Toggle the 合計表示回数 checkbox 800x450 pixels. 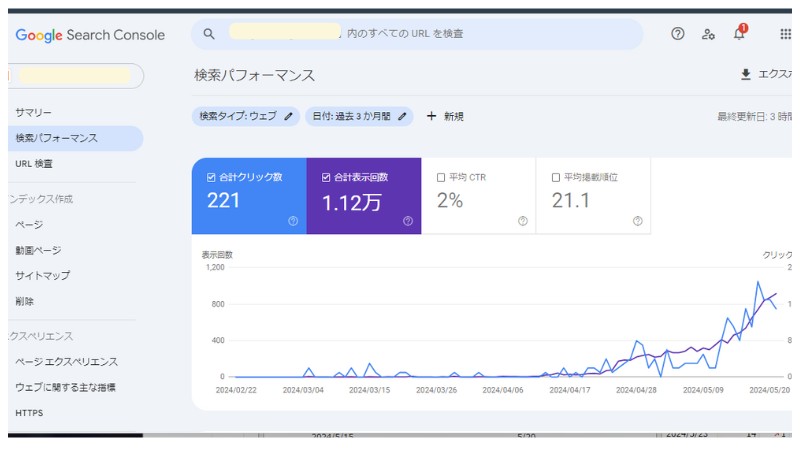click(326, 177)
